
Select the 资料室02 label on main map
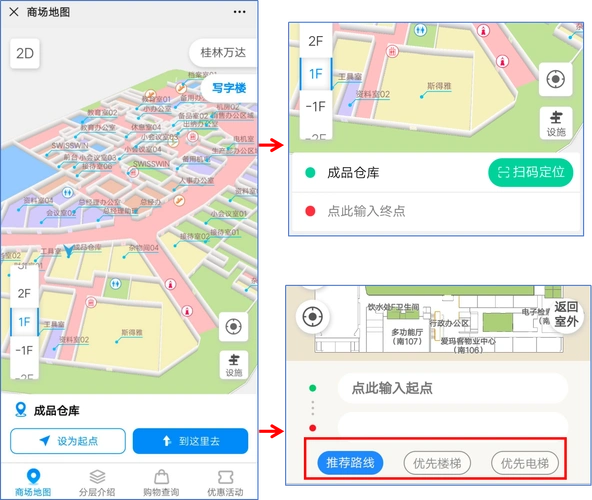click(x=74, y=340)
